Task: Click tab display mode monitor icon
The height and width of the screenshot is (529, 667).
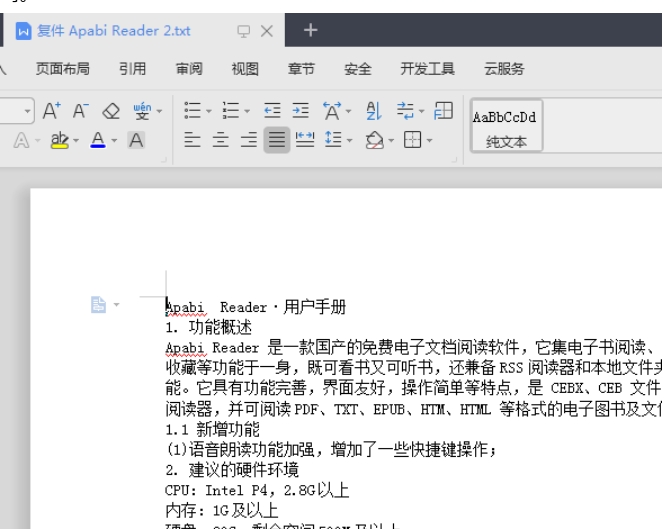Action: click(243, 31)
